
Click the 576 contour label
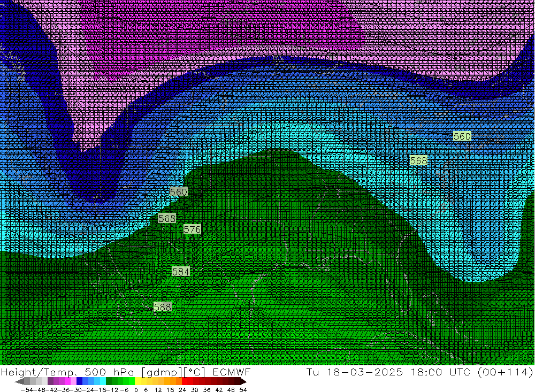[x=192, y=229]
